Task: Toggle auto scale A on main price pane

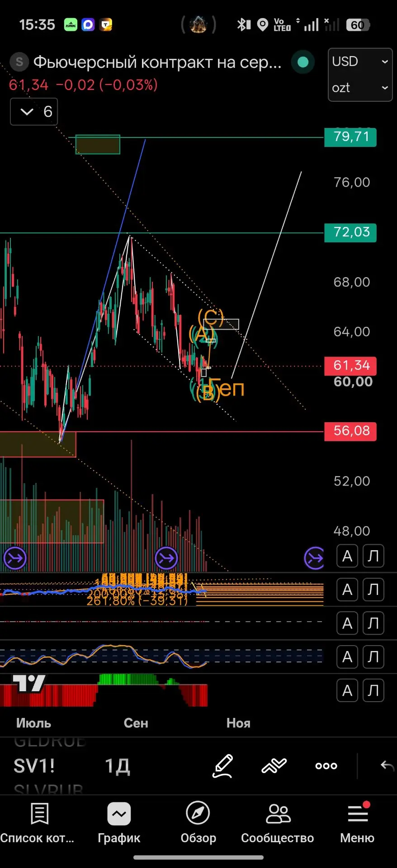Action: pyautogui.click(x=347, y=556)
